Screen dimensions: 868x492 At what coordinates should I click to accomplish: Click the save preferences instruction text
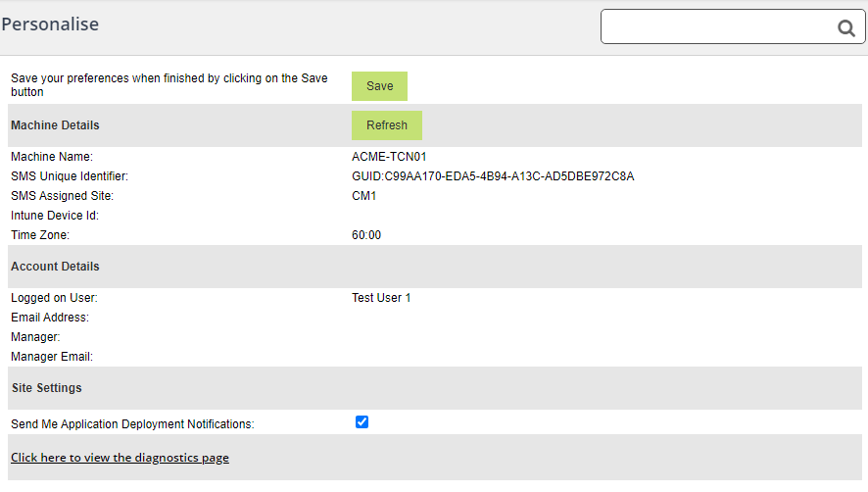[x=169, y=85]
